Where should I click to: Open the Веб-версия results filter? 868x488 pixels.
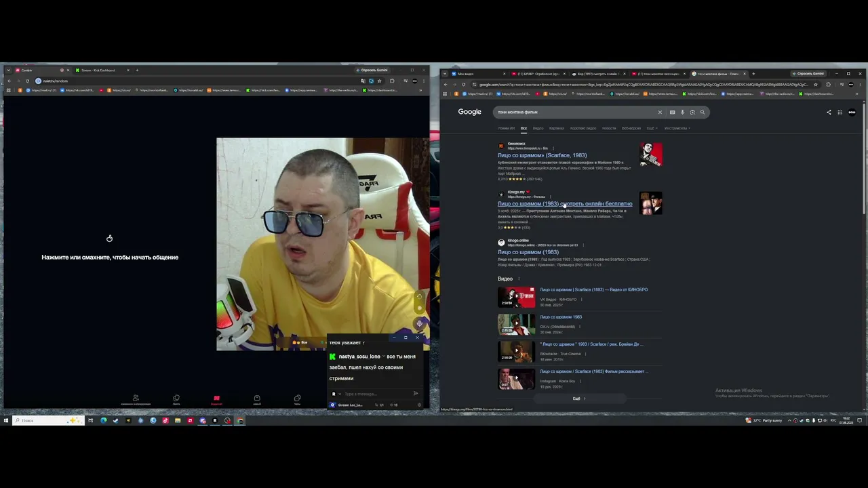(x=631, y=128)
